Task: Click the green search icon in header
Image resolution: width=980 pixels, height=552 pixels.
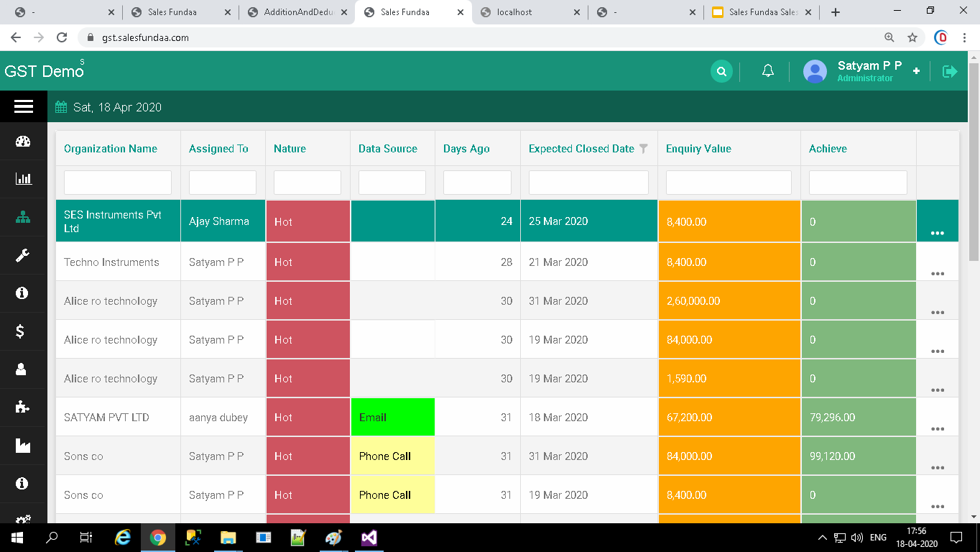Action: point(721,71)
